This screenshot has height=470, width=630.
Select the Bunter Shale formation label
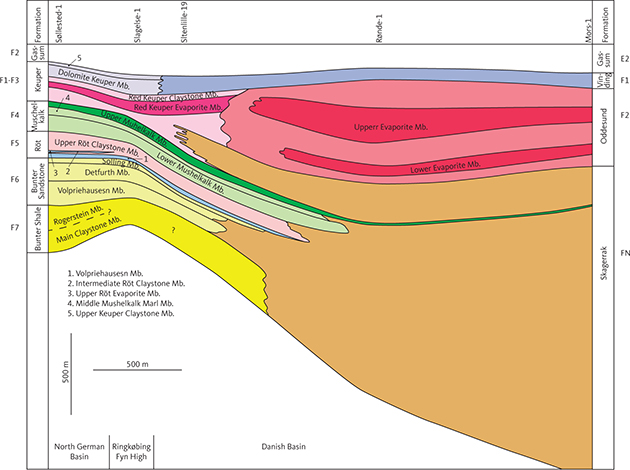[x=38, y=229]
